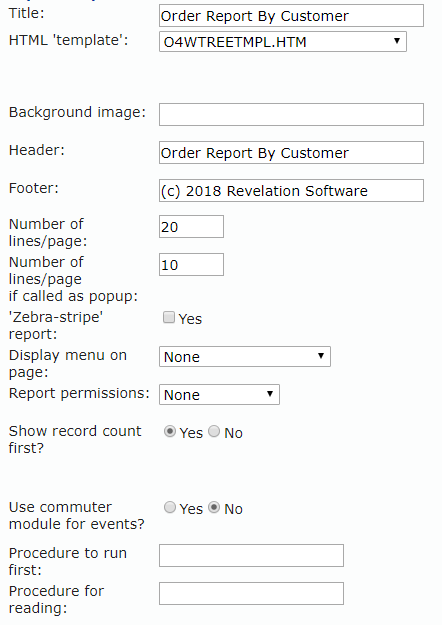Click the Number of lines/page field
Screen dimensions: 442x625
point(191,227)
